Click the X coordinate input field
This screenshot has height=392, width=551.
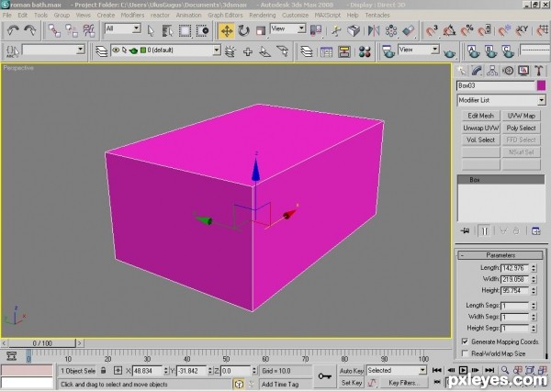tap(147, 371)
